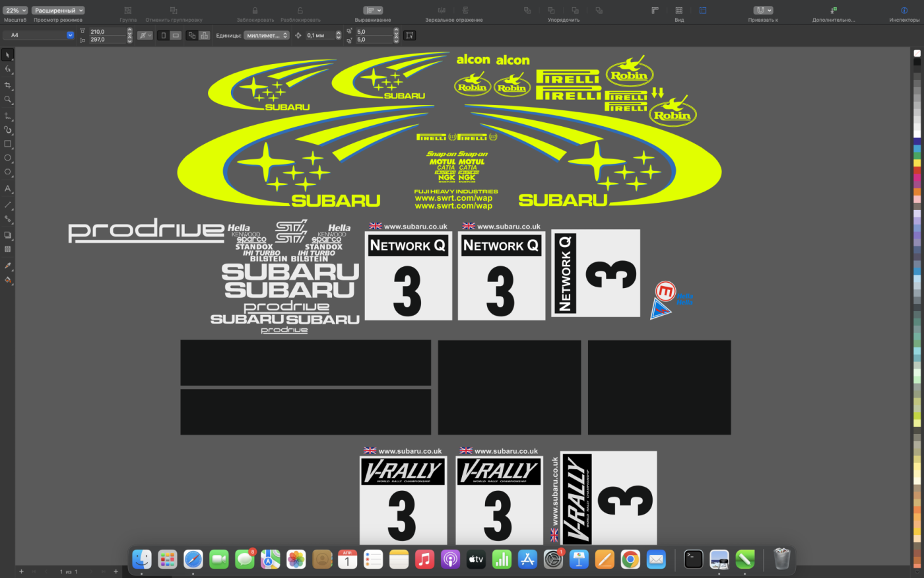
Task: Click the Выравнивание alignment button
Action: (x=373, y=11)
